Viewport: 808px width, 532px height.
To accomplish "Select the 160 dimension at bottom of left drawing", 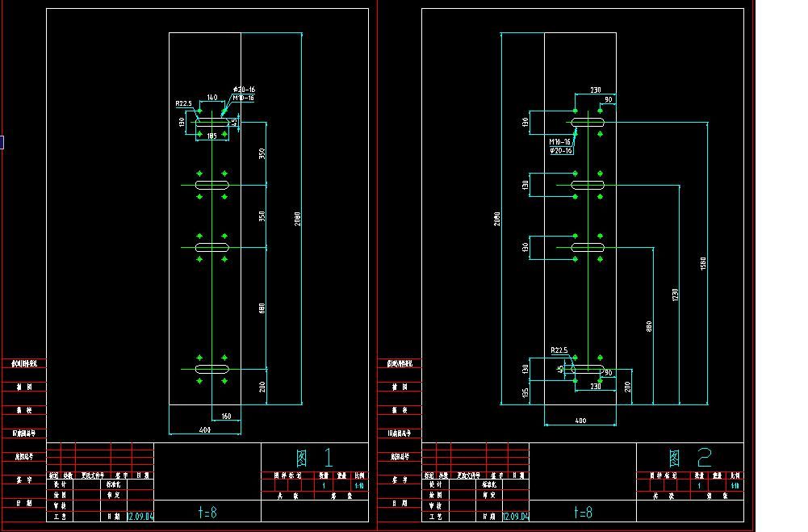I will [x=225, y=417].
